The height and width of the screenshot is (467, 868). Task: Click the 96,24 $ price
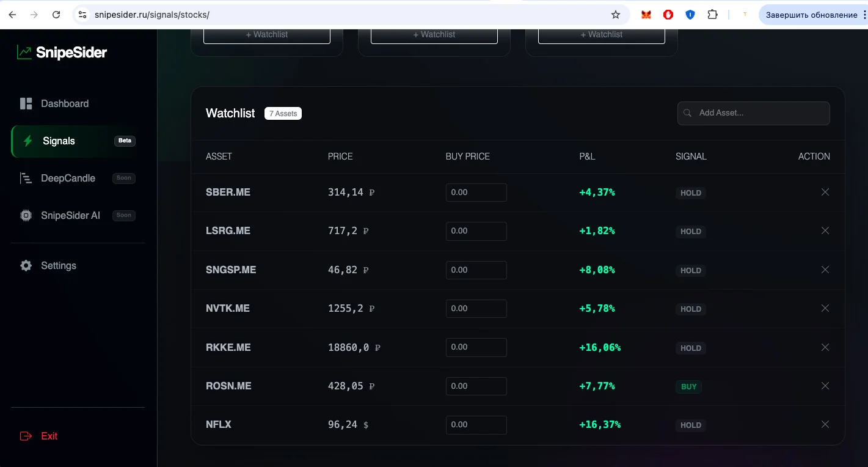coord(348,424)
